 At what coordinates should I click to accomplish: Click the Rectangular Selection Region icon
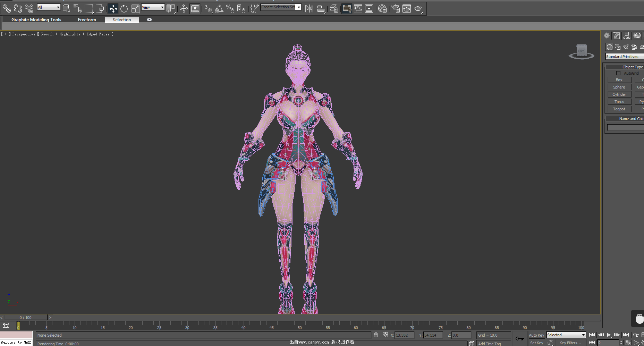89,9
